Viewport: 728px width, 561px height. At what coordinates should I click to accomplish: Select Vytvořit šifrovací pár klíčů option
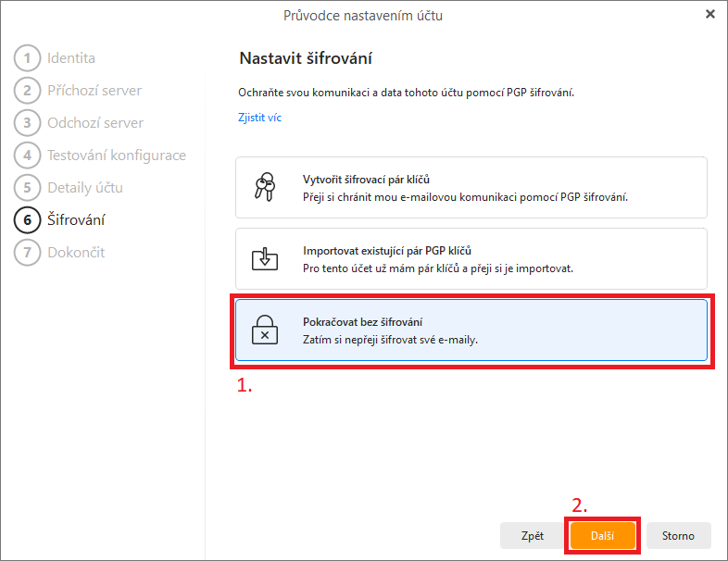tap(471, 188)
